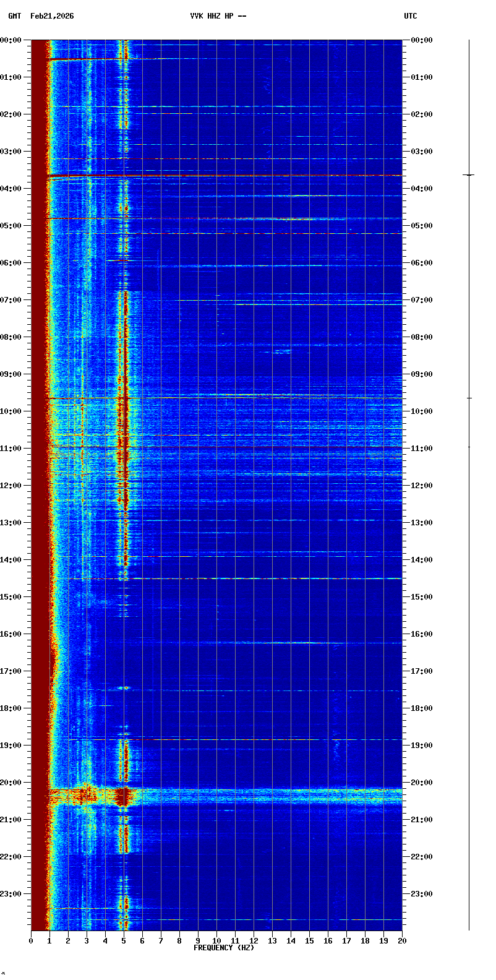Click the Feb21,2026 date text
The image size is (496, 980).
(52, 16)
